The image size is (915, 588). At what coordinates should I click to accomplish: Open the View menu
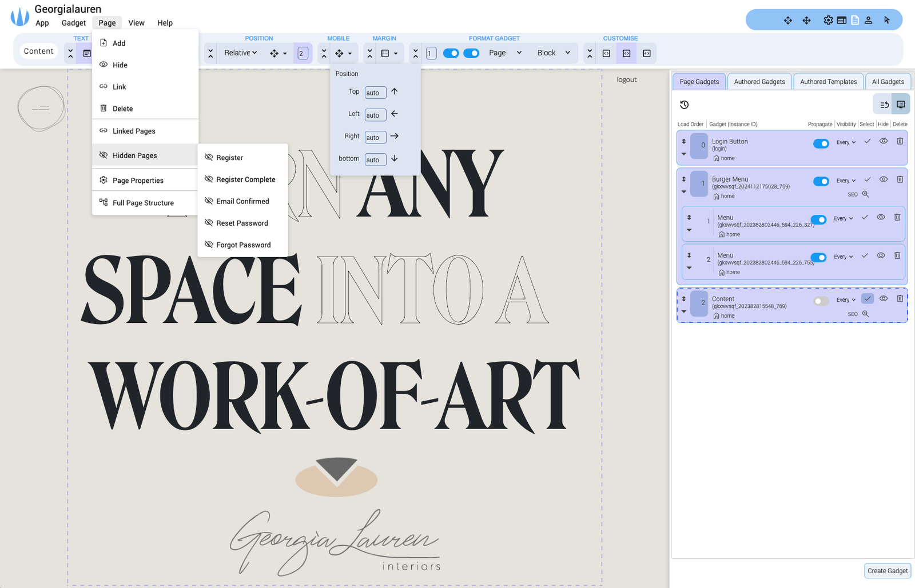(136, 23)
